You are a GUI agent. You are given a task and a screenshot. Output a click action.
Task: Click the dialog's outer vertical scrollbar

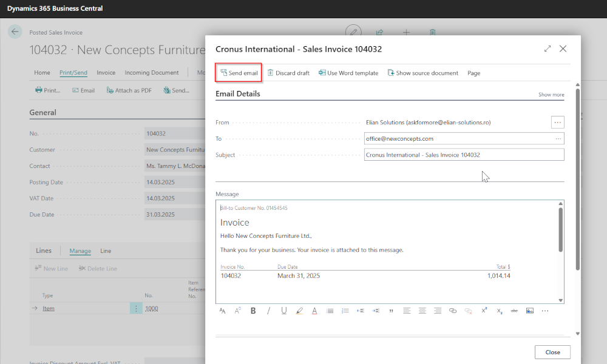click(x=578, y=180)
